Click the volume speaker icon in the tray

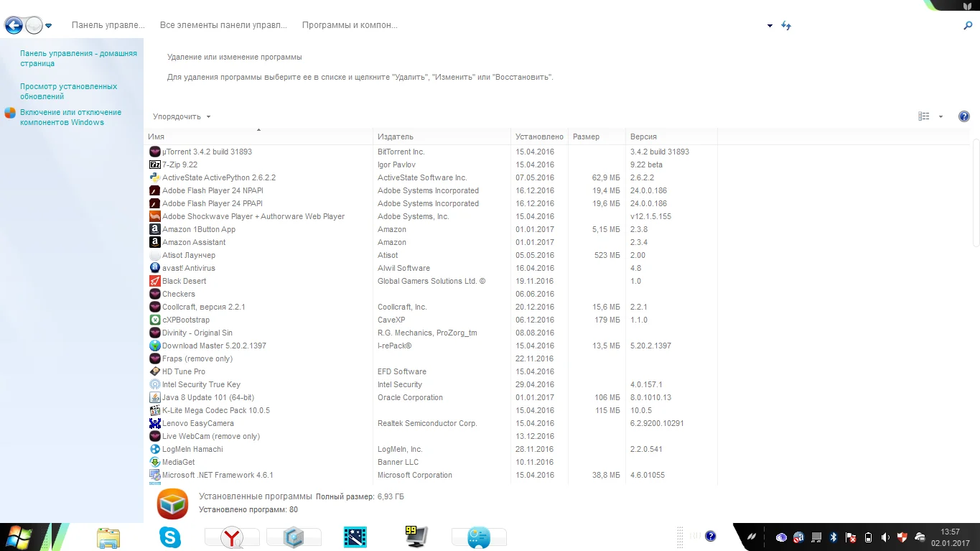[885, 537]
